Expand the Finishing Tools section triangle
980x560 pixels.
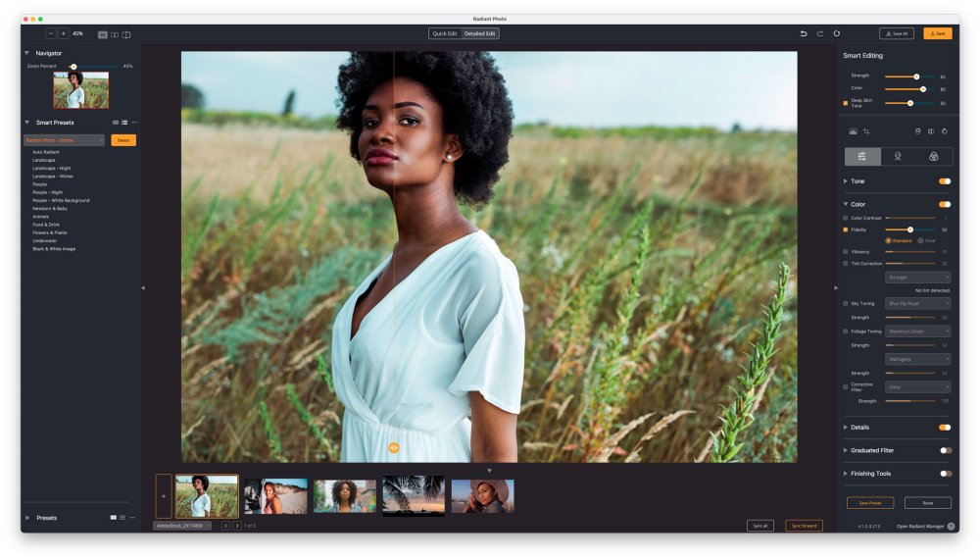[x=846, y=475]
